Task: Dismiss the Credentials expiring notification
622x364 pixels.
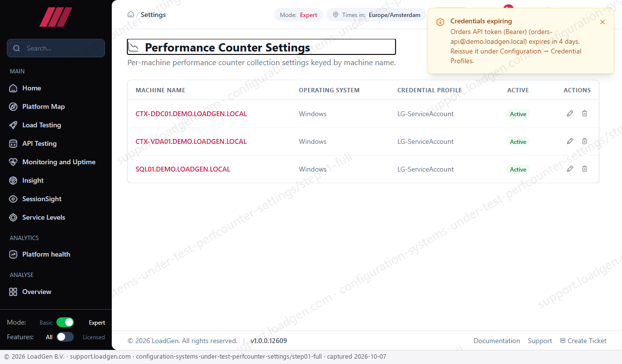Action: [603, 22]
